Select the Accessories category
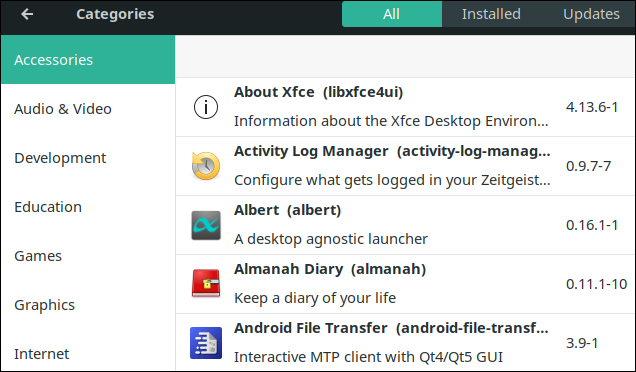The image size is (636, 372). pyautogui.click(x=88, y=60)
